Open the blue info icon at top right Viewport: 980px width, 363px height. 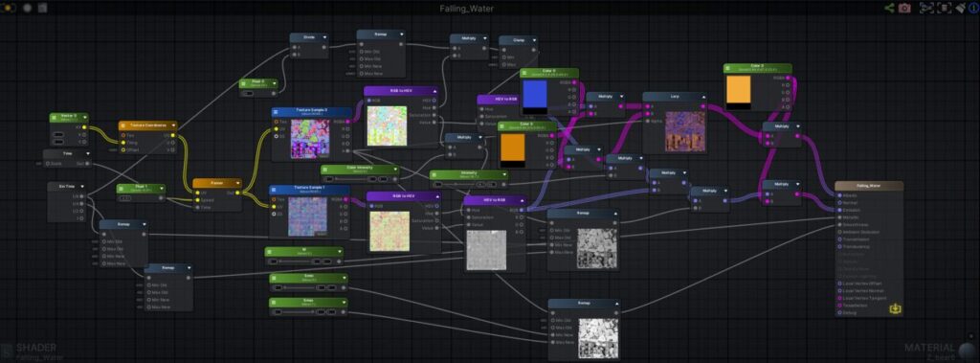point(973,8)
